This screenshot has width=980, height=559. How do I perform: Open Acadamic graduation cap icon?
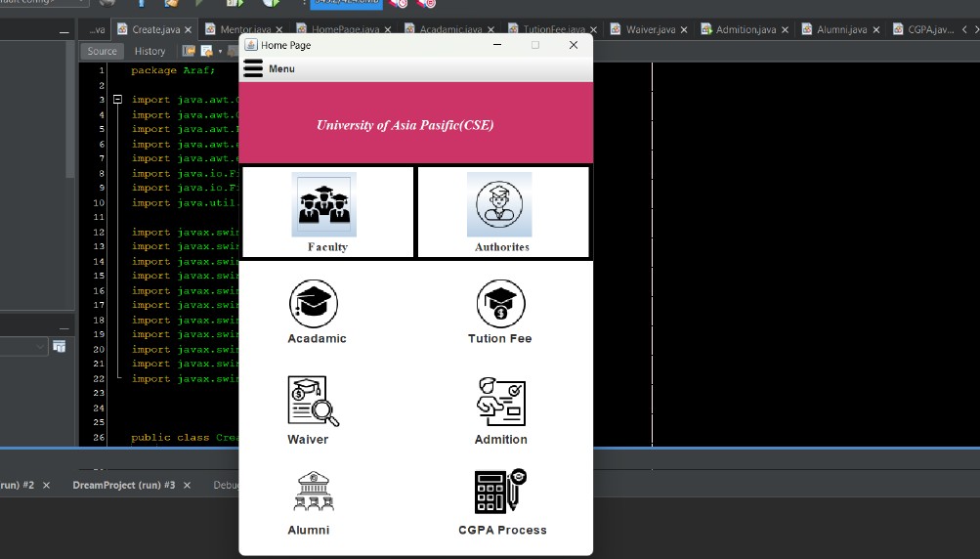[314, 303]
